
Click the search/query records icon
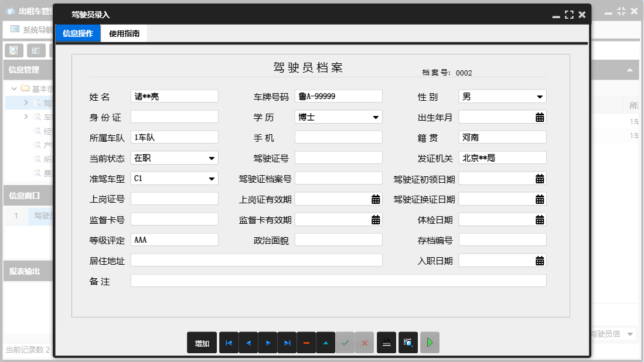pyautogui.click(x=408, y=343)
